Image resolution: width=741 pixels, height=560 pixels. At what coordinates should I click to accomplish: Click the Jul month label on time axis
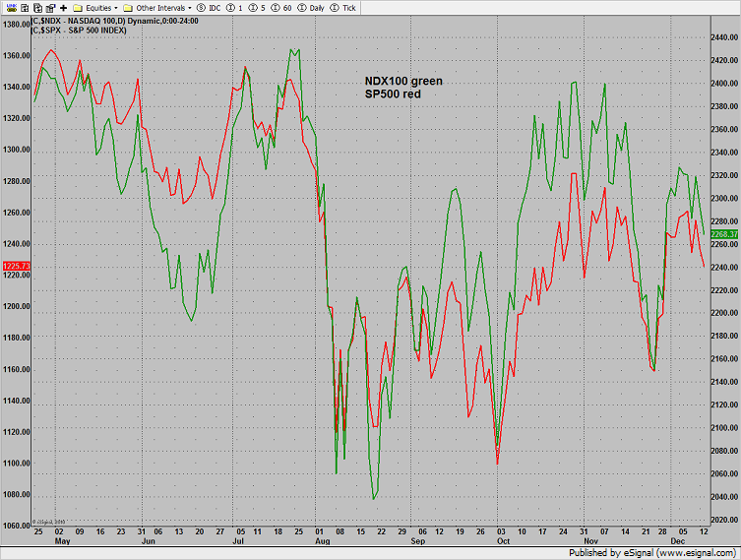(238, 541)
